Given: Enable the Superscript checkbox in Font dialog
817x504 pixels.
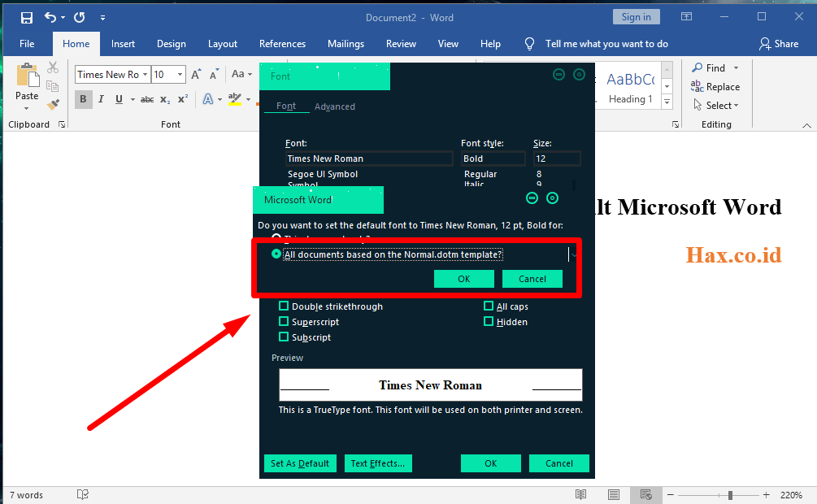Looking at the screenshot, I should tap(284, 321).
